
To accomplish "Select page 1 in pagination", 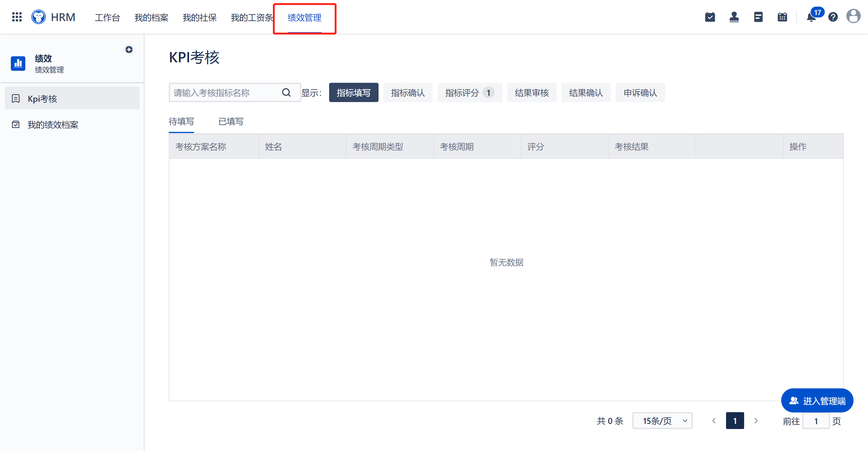I will (735, 421).
